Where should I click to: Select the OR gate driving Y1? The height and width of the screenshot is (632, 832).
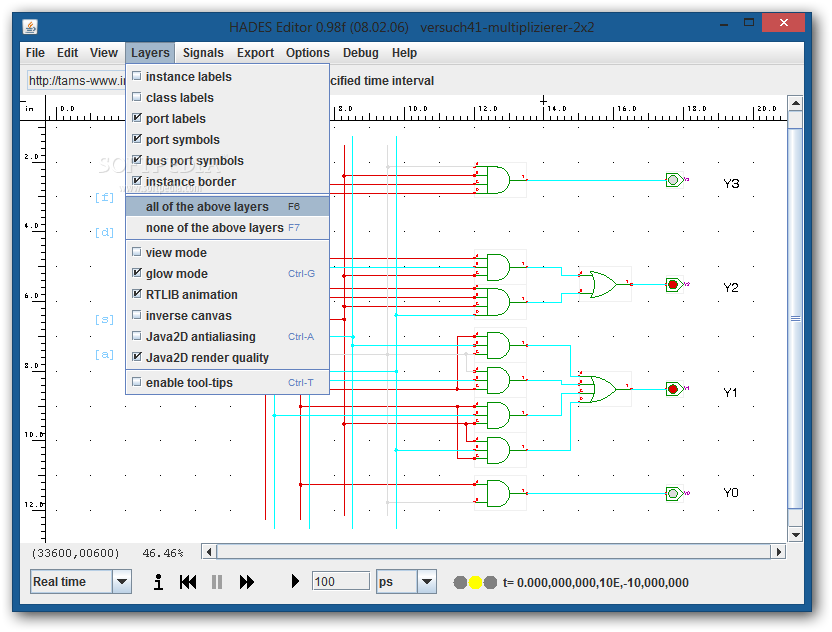tap(603, 389)
